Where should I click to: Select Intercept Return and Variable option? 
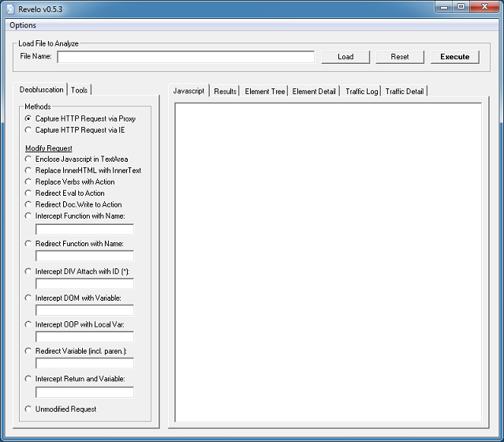(29, 379)
